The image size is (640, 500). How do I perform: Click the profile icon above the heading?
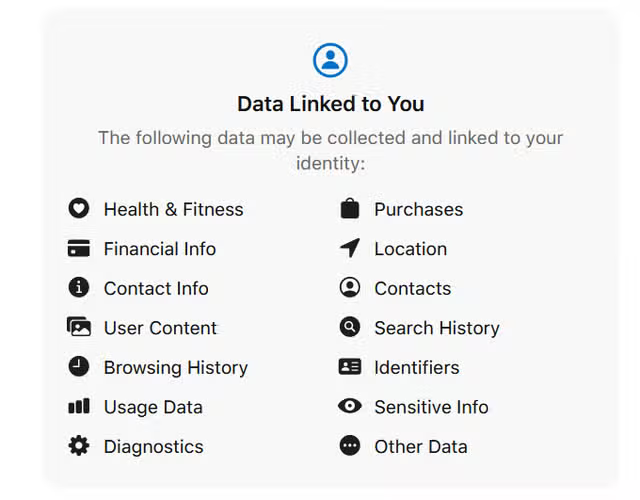pos(330,60)
